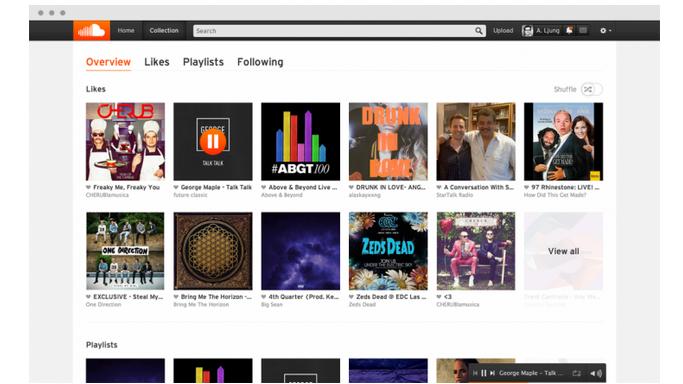Image resolution: width=683 pixels, height=384 pixels.
Task: Click previous track in mini player
Action: 475,373
